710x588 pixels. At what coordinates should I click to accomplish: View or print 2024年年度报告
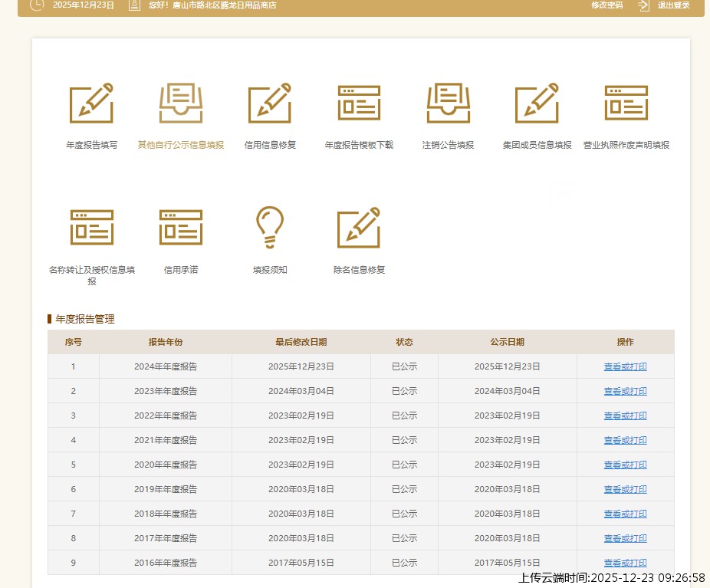point(625,366)
